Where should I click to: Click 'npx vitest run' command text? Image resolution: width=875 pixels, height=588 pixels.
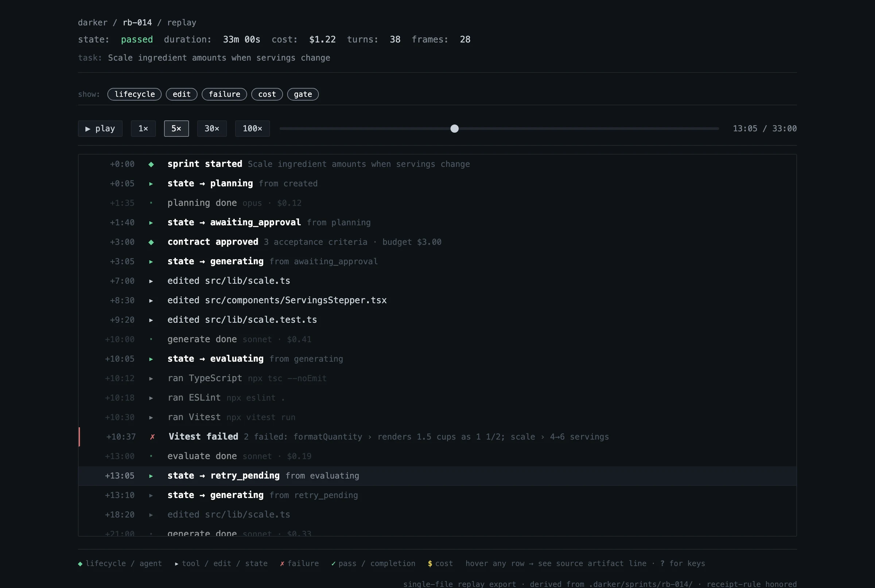tap(261, 417)
